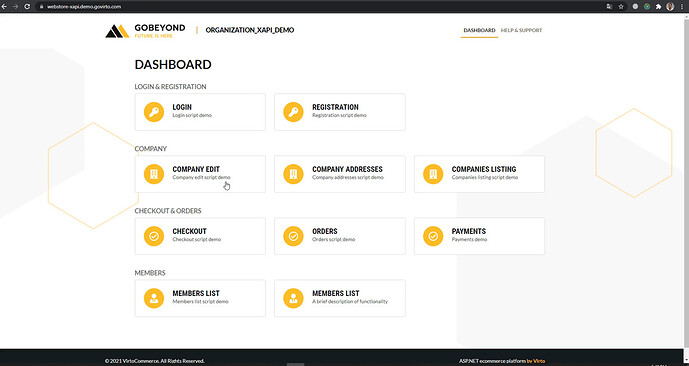Click the translate page icon in address bar

coord(609,7)
